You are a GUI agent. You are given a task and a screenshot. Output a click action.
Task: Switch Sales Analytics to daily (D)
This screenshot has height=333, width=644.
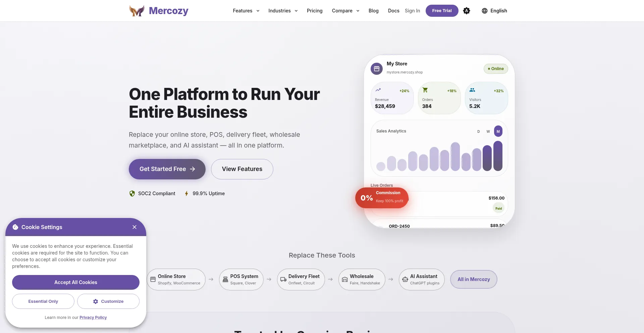(478, 131)
